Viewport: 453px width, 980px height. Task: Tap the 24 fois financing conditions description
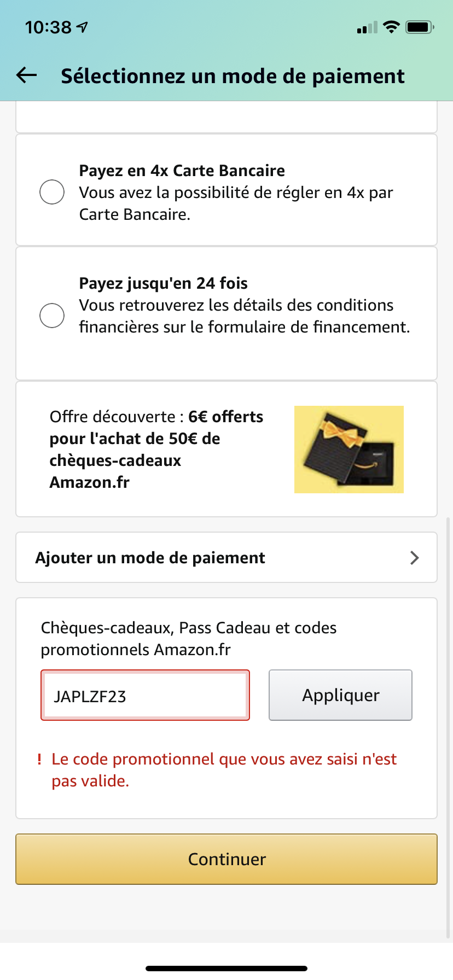tap(244, 316)
